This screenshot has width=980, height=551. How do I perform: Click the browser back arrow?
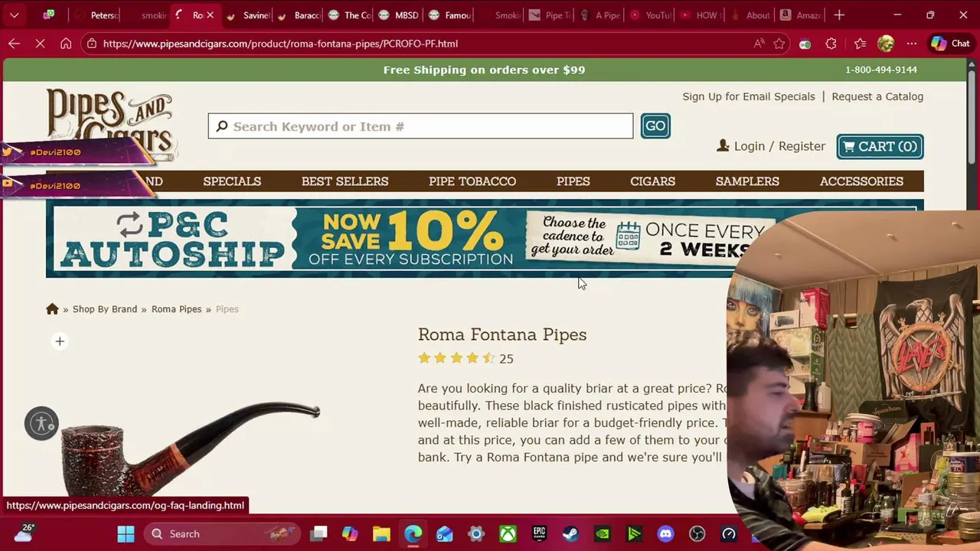14,44
